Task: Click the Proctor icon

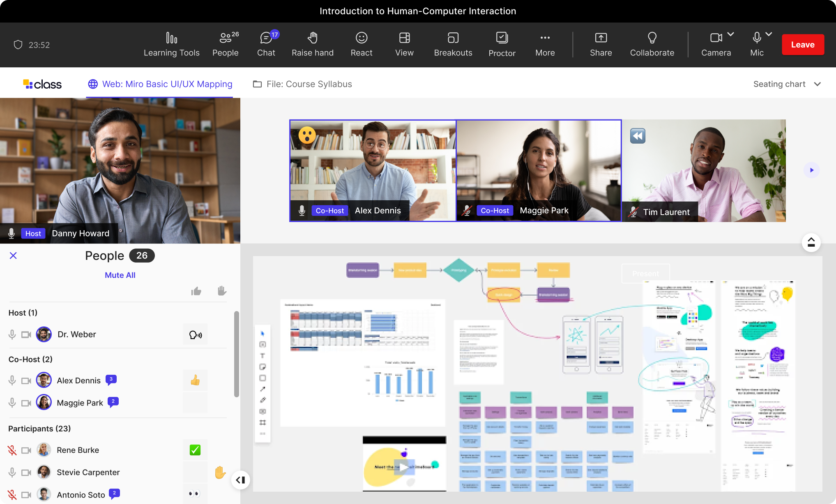Action: coord(502,38)
